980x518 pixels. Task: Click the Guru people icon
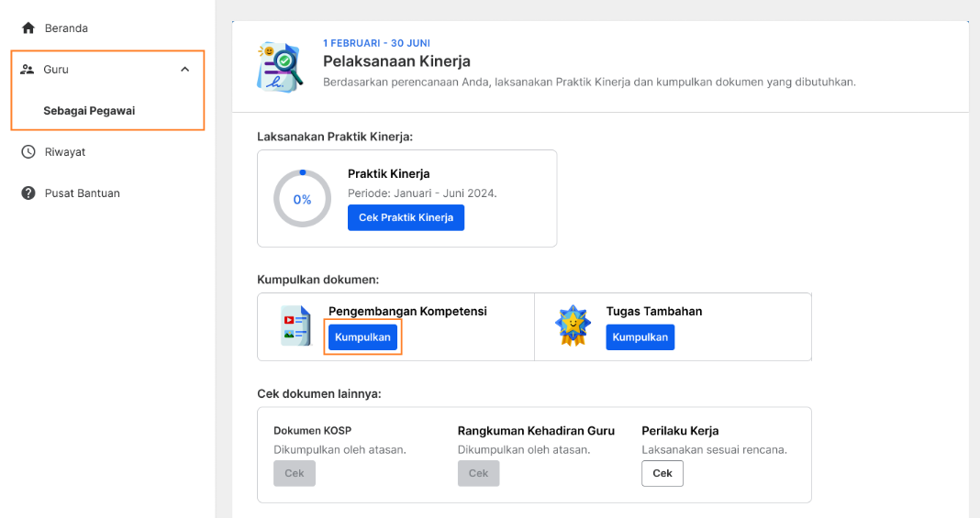click(27, 70)
